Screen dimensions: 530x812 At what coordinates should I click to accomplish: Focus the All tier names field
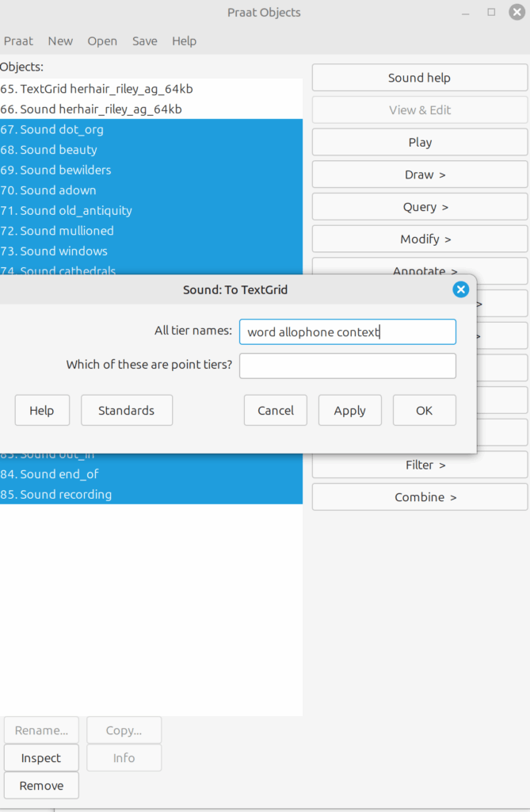coord(347,331)
